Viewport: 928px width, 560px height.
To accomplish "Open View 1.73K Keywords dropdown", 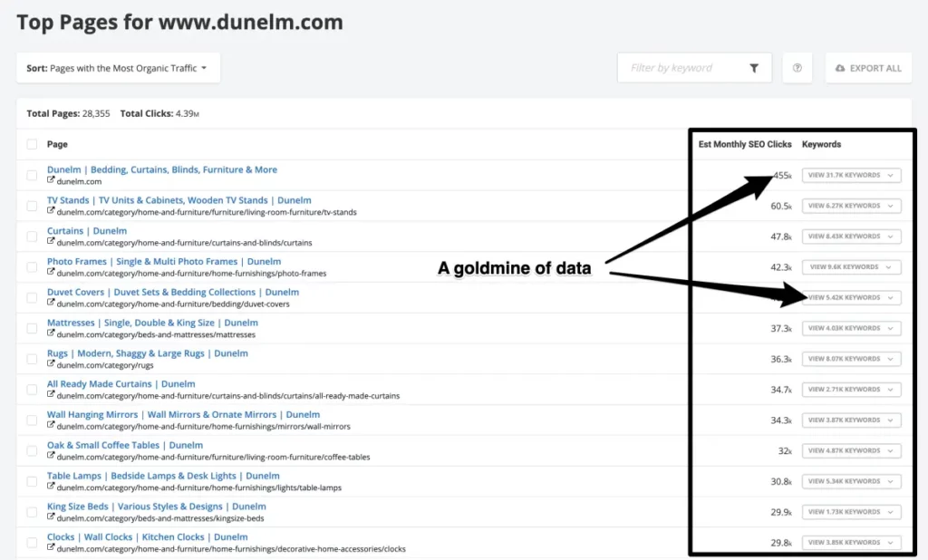I will point(851,512).
